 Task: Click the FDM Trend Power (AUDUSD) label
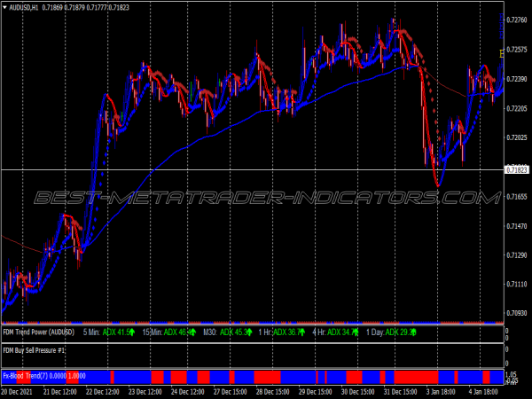(x=38, y=332)
